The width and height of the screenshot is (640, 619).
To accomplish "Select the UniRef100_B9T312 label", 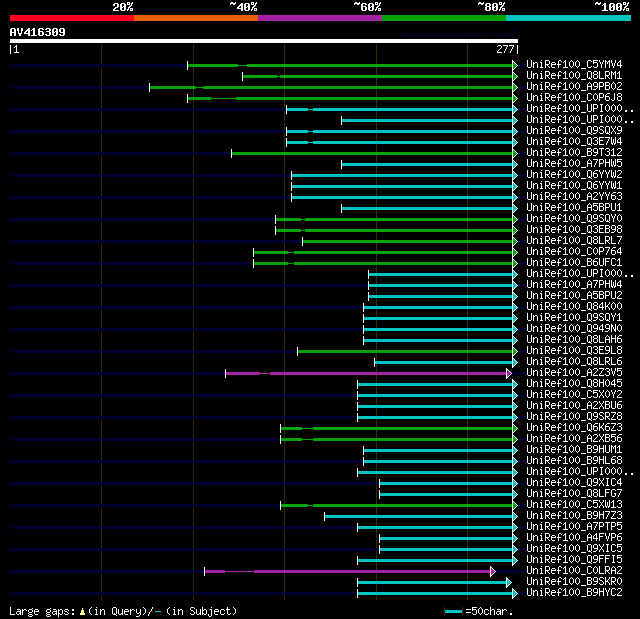I will 574,153.
